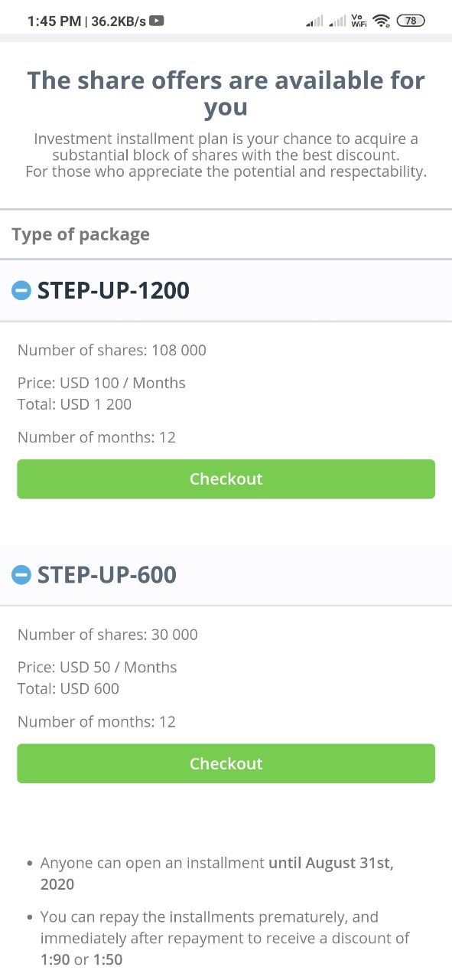Tap the battery level indicator
The width and height of the screenshot is (452, 980).
[x=411, y=21]
